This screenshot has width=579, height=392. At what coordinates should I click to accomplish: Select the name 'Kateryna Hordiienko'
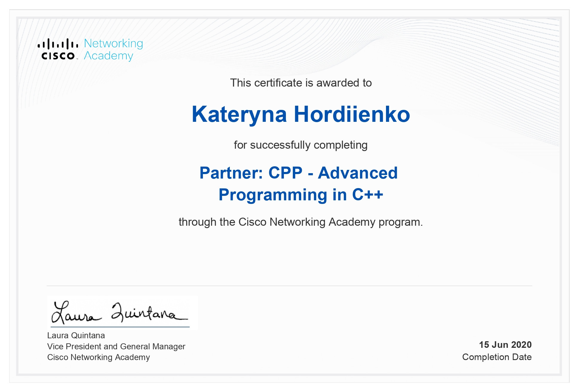click(301, 114)
